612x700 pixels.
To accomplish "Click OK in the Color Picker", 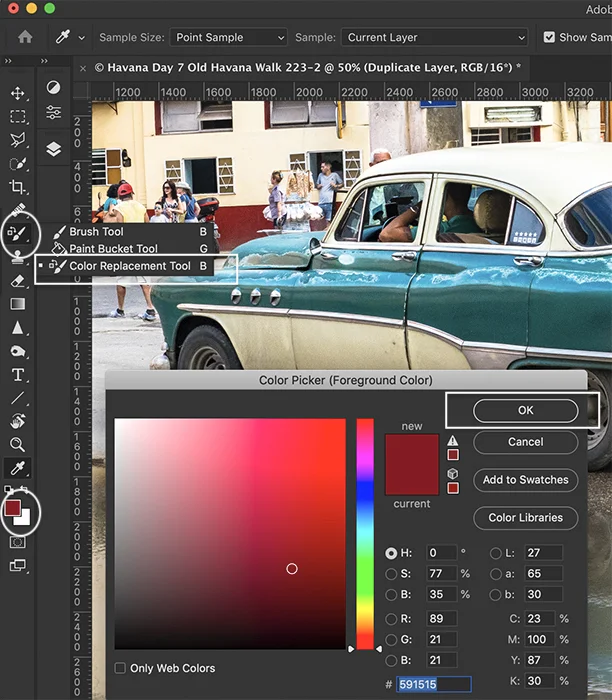I will pyautogui.click(x=525, y=410).
